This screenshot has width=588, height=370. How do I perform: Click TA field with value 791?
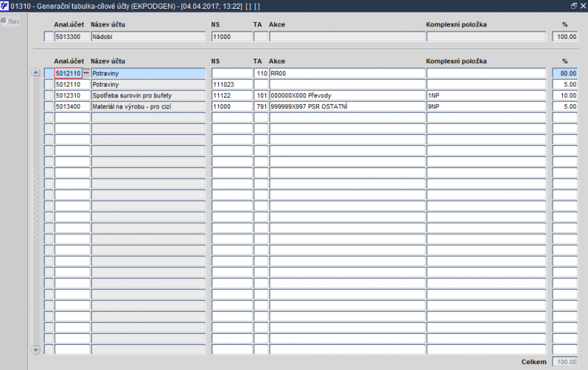261,106
